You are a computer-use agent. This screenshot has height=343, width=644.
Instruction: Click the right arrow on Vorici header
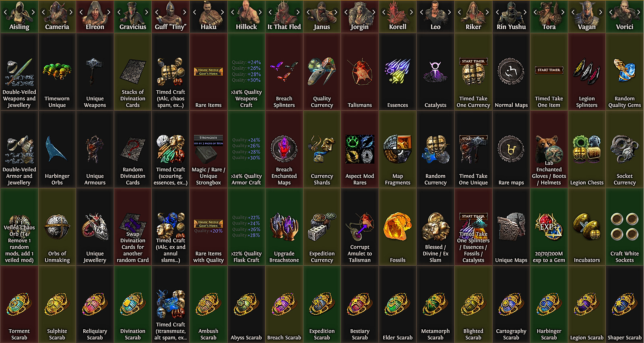coord(638,12)
